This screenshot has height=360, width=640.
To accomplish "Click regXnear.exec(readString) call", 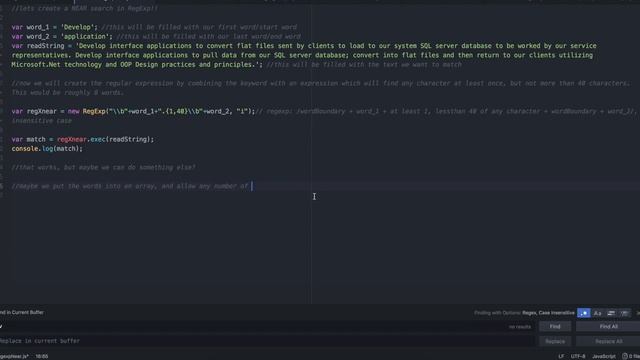I will (105, 140).
